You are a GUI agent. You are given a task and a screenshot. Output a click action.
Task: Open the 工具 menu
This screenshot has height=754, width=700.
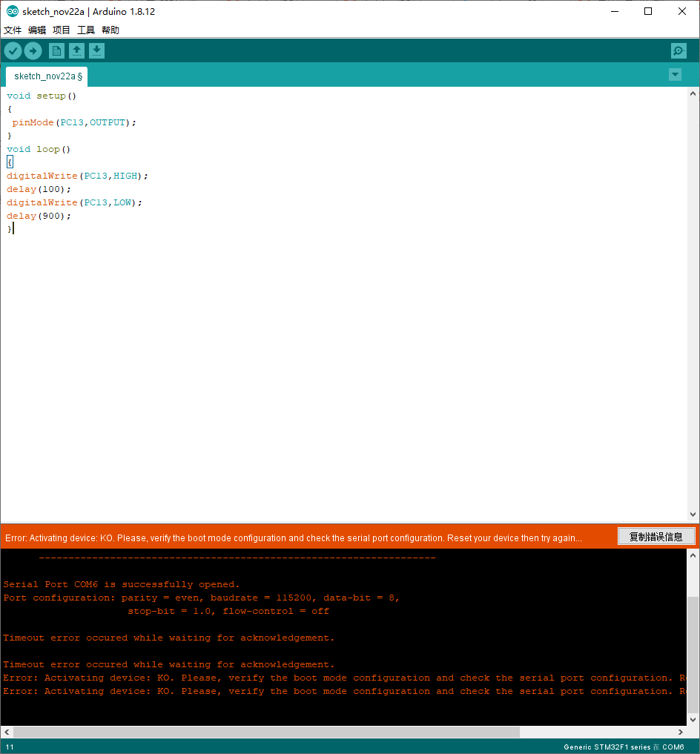[x=85, y=30]
